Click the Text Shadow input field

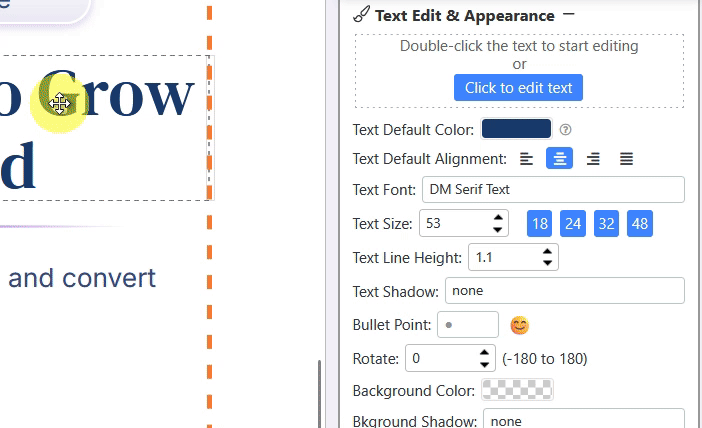coord(564,291)
